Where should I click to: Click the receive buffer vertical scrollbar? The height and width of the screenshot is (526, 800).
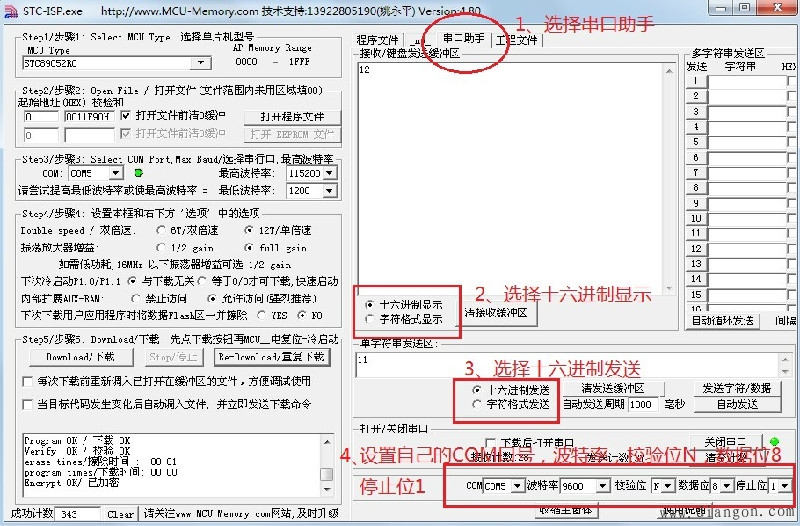point(669,179)
